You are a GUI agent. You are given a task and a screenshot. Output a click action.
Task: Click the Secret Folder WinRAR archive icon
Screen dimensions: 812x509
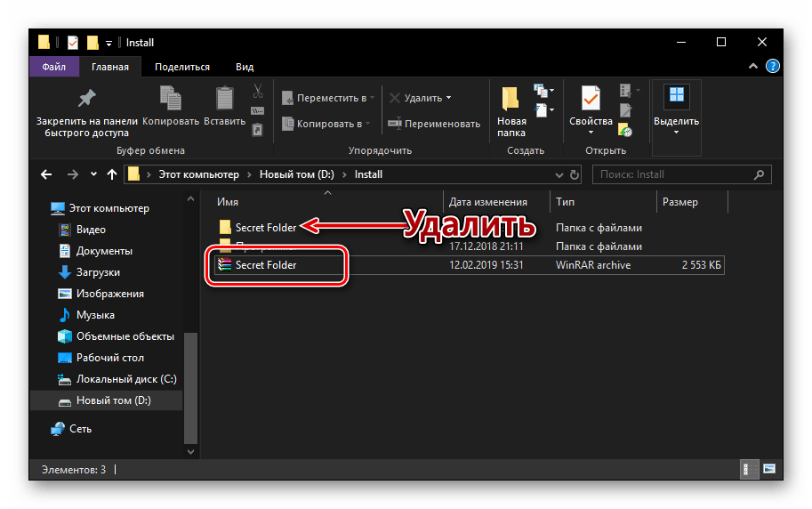pos(224,265)
